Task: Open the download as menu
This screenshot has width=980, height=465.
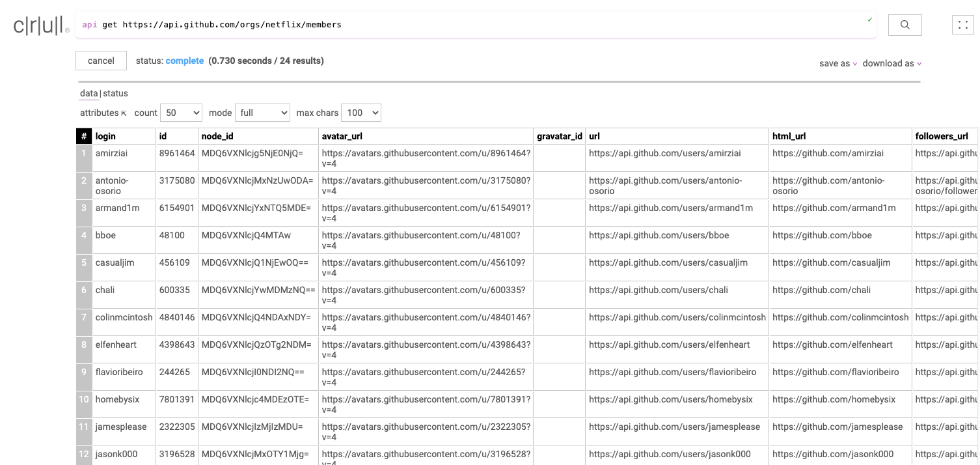Action: 892,63
